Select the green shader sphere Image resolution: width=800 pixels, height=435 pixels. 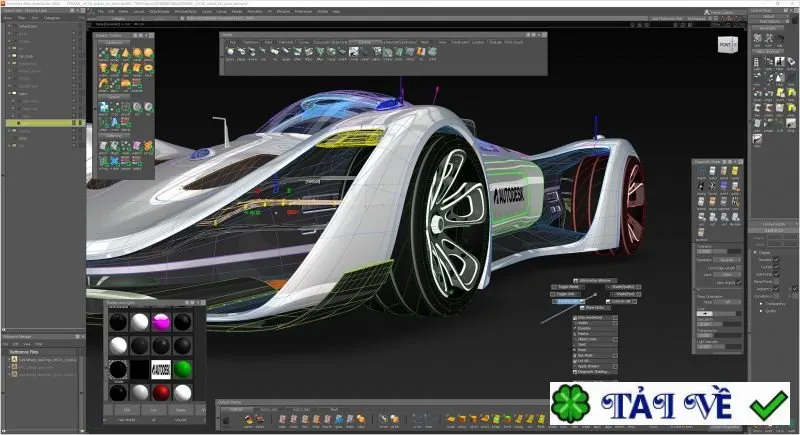coord(182,369)
